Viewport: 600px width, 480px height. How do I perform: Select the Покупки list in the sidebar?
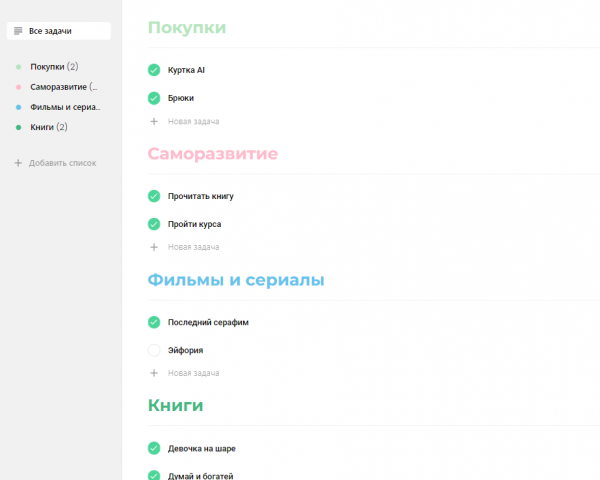click(54, 67)
